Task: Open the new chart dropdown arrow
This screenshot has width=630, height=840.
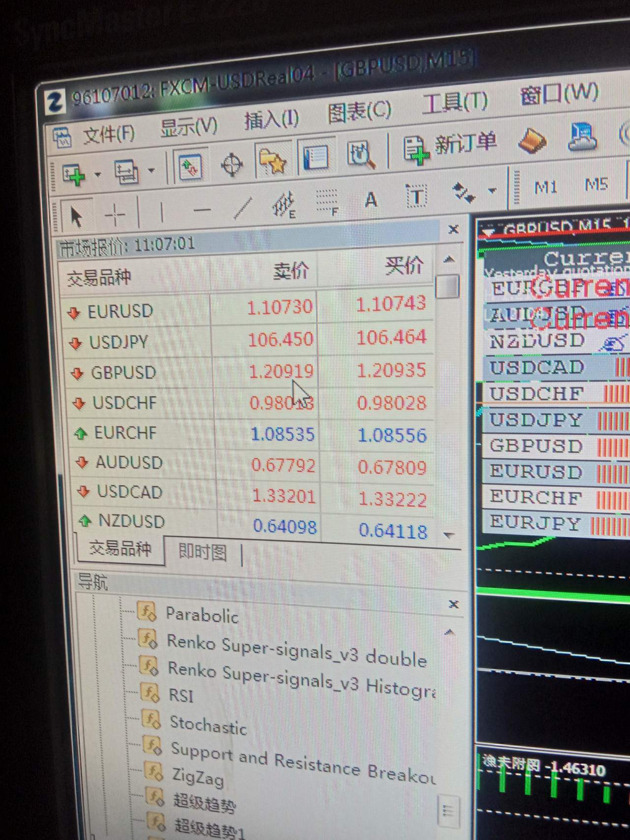Action: point(97,174)
